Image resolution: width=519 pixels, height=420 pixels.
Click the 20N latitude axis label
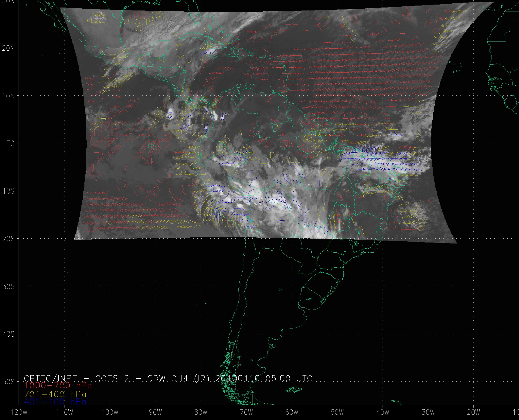tap(8, 48)
